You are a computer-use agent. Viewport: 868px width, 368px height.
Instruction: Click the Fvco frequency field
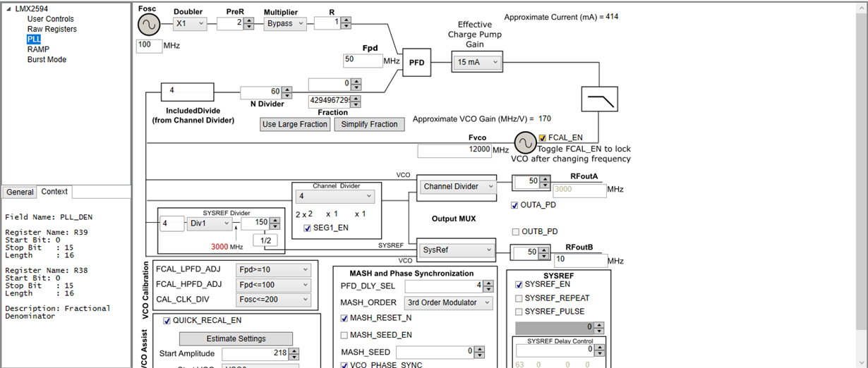coord(454,150)
